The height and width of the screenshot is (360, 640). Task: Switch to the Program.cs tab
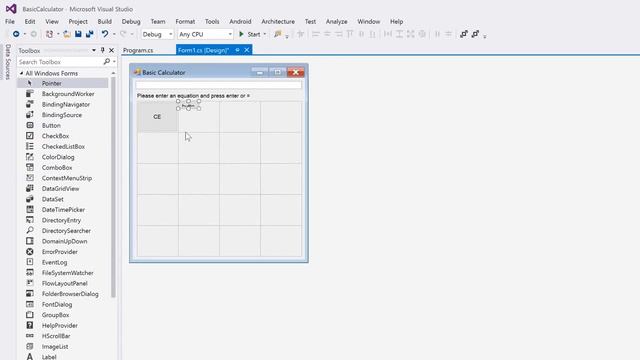click(x=138, y=50)
